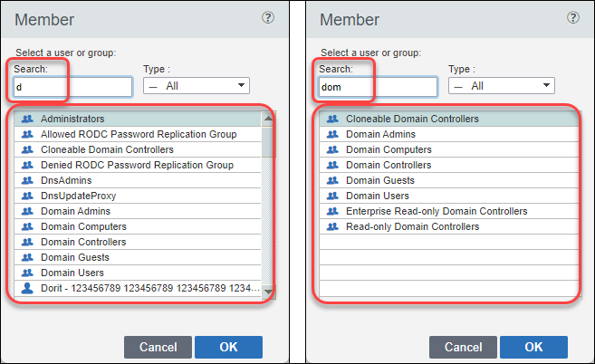Viewport: 595px width, 364px height.
Task: Select Domain Guests in the right list
Action: (379, 180)
